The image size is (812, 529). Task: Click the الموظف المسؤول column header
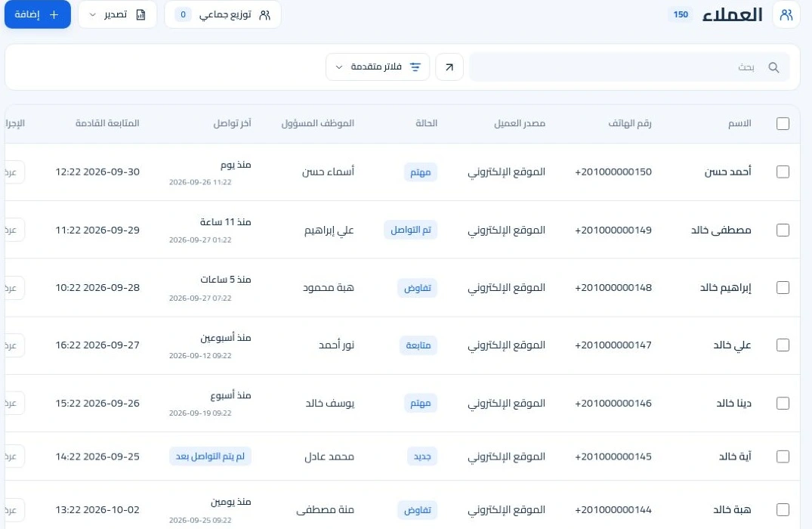click(x=317, y=123)
